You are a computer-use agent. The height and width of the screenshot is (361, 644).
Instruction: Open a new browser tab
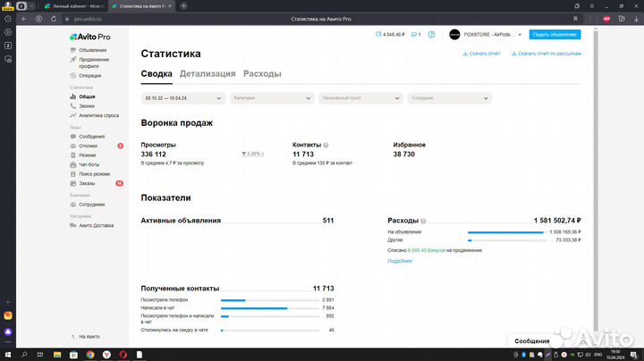pos(183,5)
